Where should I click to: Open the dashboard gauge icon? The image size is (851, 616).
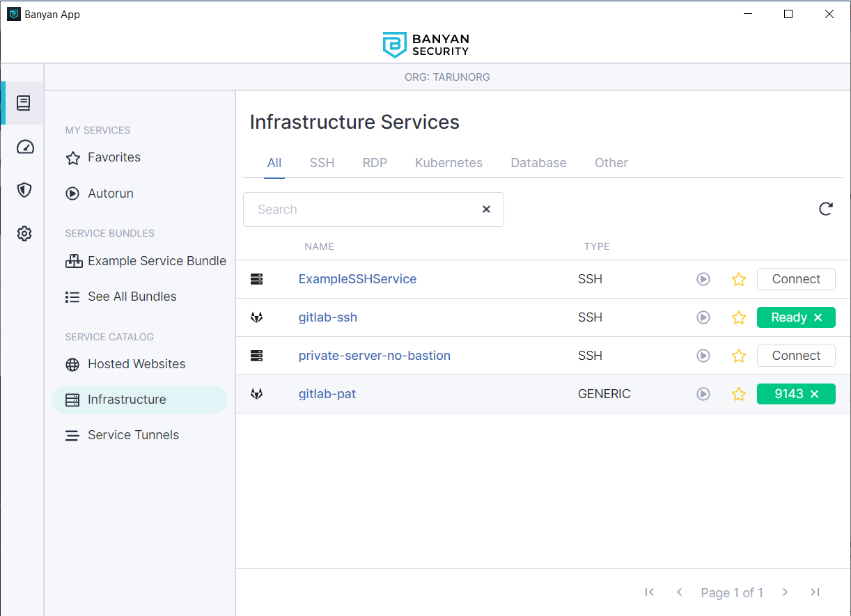tap(24, 147)
